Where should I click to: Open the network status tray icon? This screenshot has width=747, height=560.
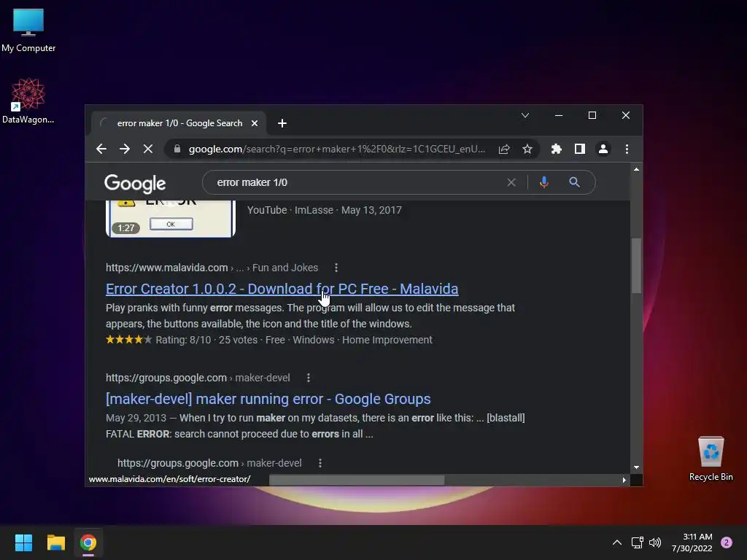point(638,542)
